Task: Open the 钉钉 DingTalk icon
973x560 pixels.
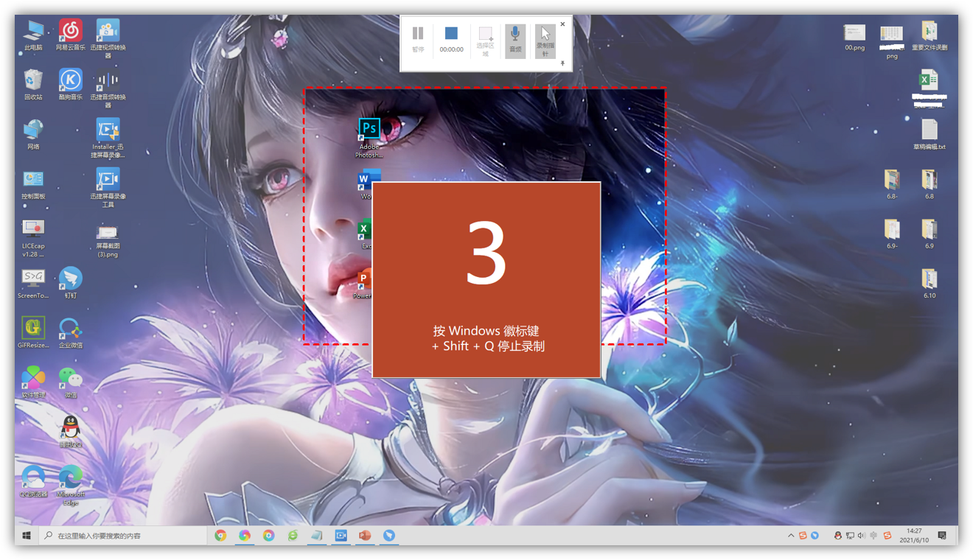Action: click(x=71, y=284)
